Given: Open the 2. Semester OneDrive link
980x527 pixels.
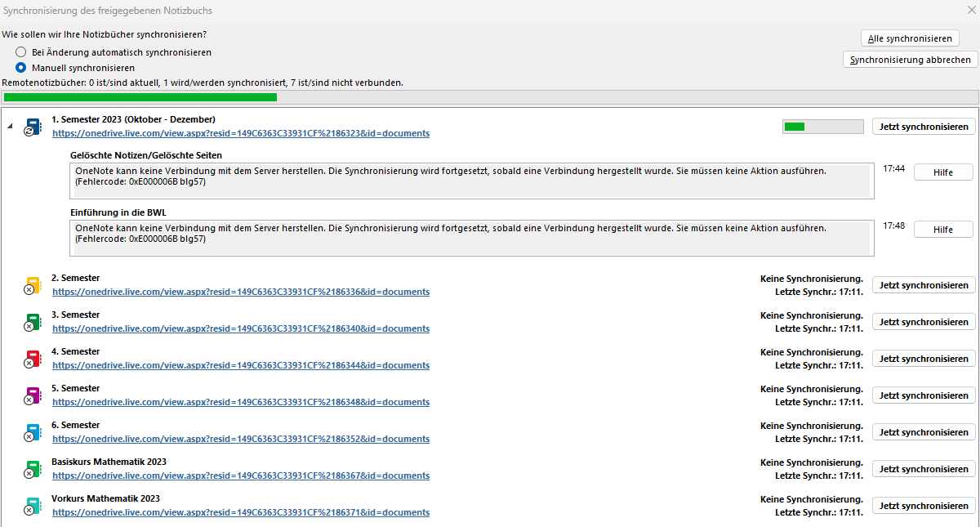Looking at the screenshot, I should tap(241, 292).
